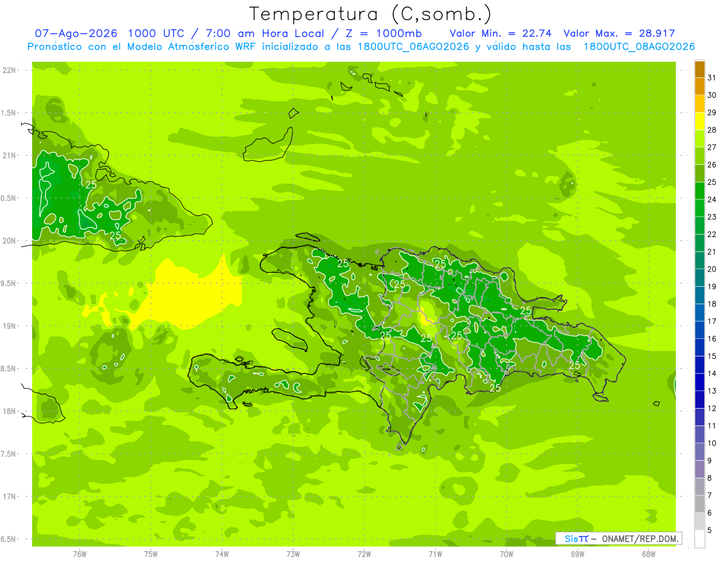Image resolution: width=728 pixels, height=562 pixels.
Task: Select legend swatch between 24 and 25
Action: pos(699,191)
